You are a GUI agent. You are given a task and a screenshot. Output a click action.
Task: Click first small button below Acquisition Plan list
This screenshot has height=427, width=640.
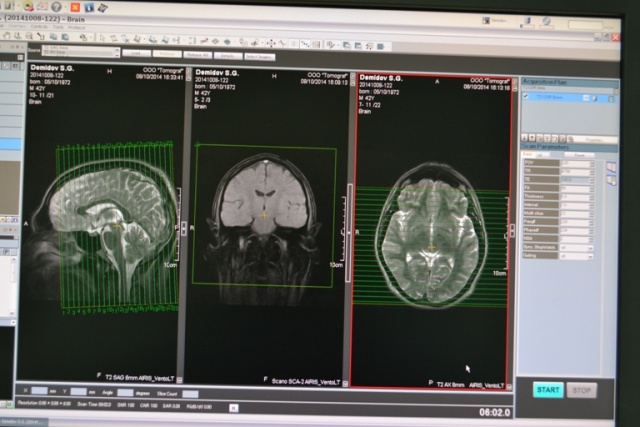[x=526, y=137]
